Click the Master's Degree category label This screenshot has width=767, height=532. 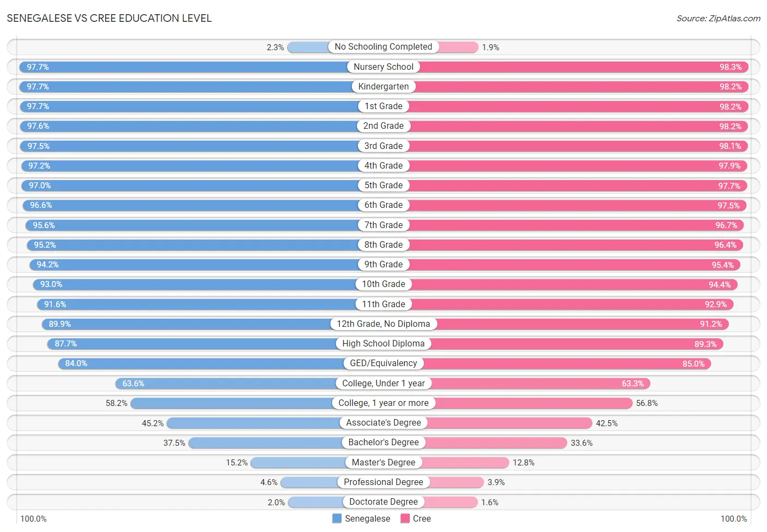click(x=383, y=463)
